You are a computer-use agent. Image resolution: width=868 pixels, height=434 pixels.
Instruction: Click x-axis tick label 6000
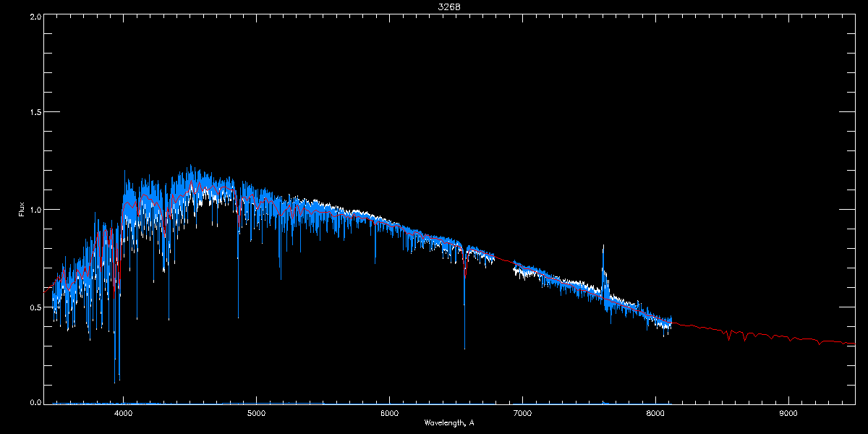389,414
